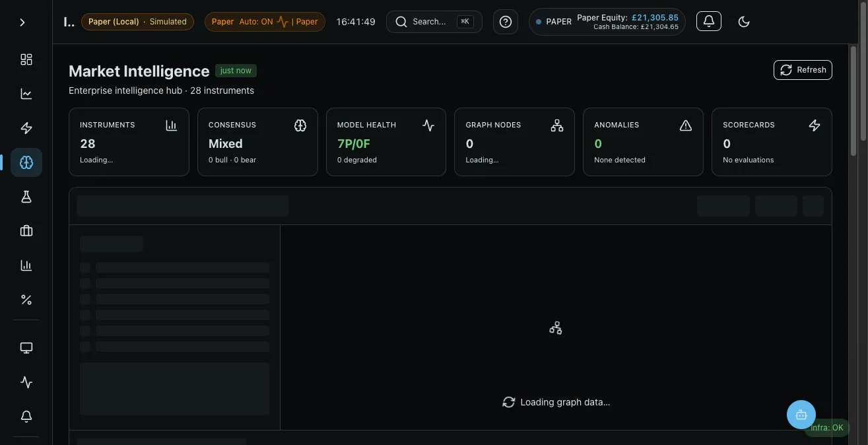Open the Search box in top bar
This screenshot has width=868, height=445.
point(434,22)
